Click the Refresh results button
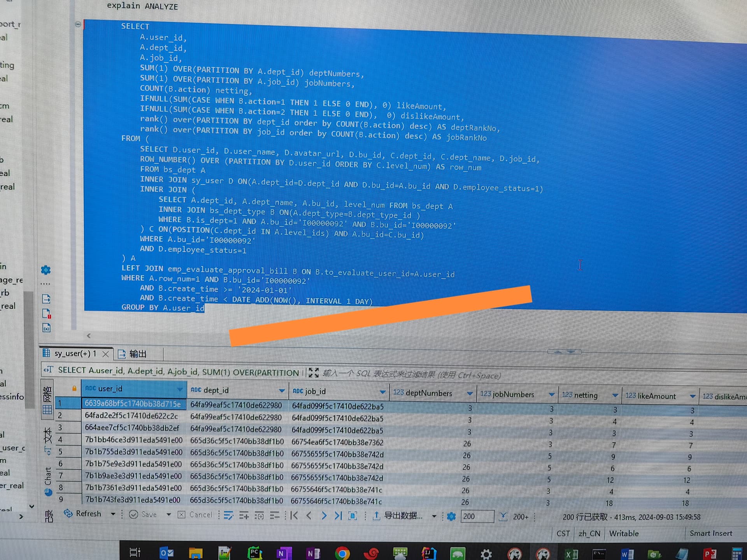Screen dimensions: 747x560 (x=83, y=514)
